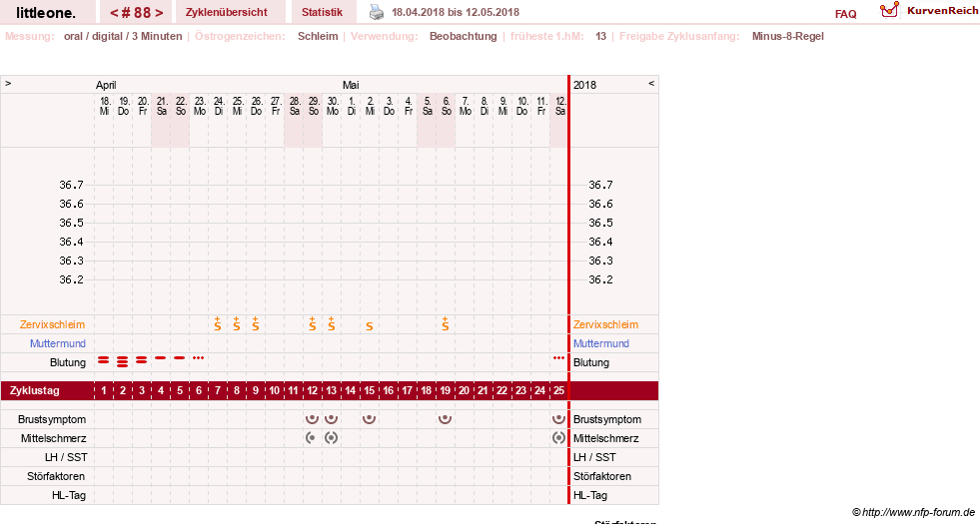
Task: Click the left Muttermund row label
Action: tap(58, 343)
